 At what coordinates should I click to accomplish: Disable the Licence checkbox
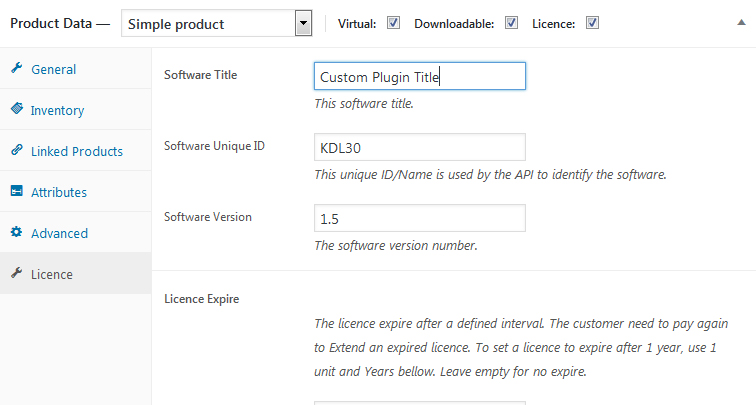coord(593,23)
